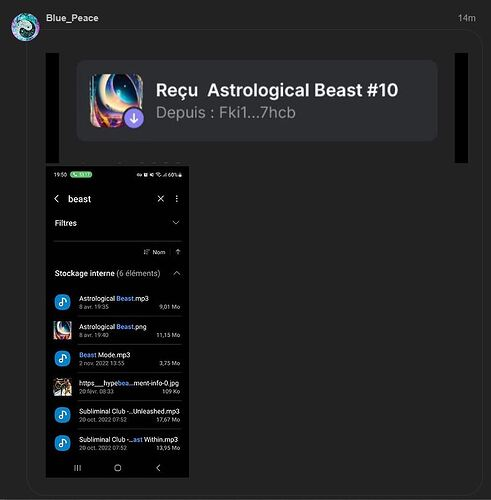Open the Blue_Peace username link
This screenshot has height=500, width=491.
(x=72, y=18)
